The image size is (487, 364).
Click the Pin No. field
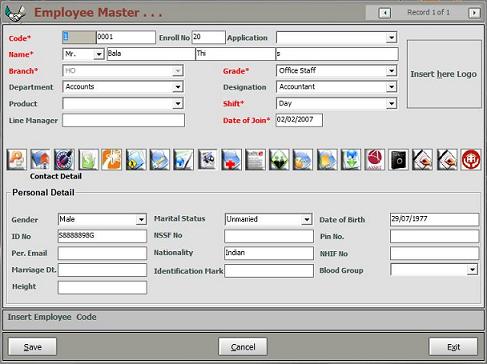point(435,236)
